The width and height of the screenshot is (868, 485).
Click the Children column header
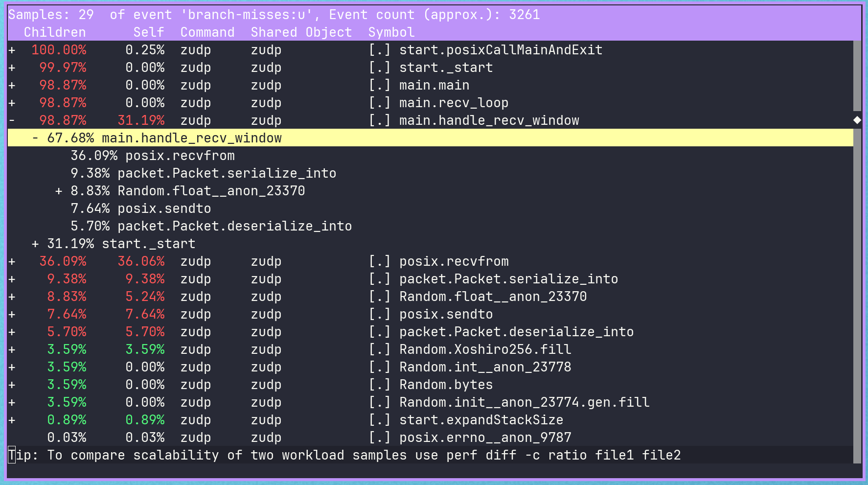pyautogui.click(x=55, y=32)
